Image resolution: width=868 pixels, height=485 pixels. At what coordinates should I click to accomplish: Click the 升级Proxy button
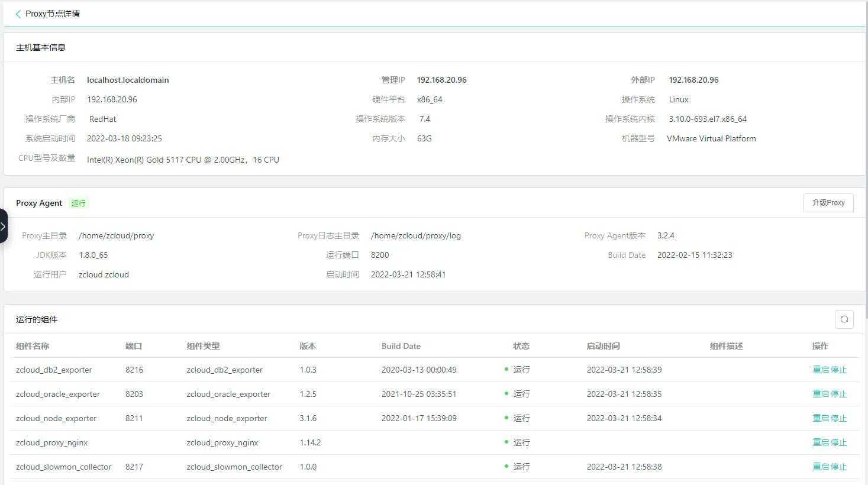pyautogui.click(x=828, y=203)
